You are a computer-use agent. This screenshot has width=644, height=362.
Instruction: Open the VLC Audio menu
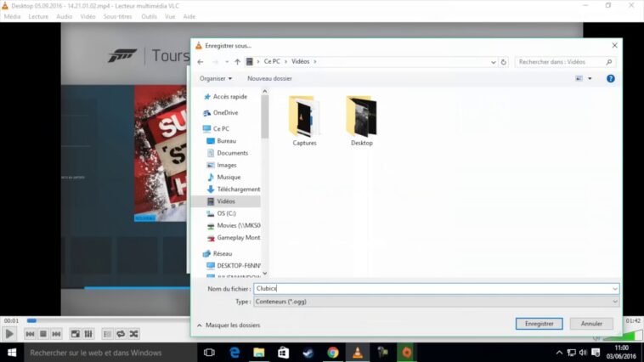tap(64, 16)
